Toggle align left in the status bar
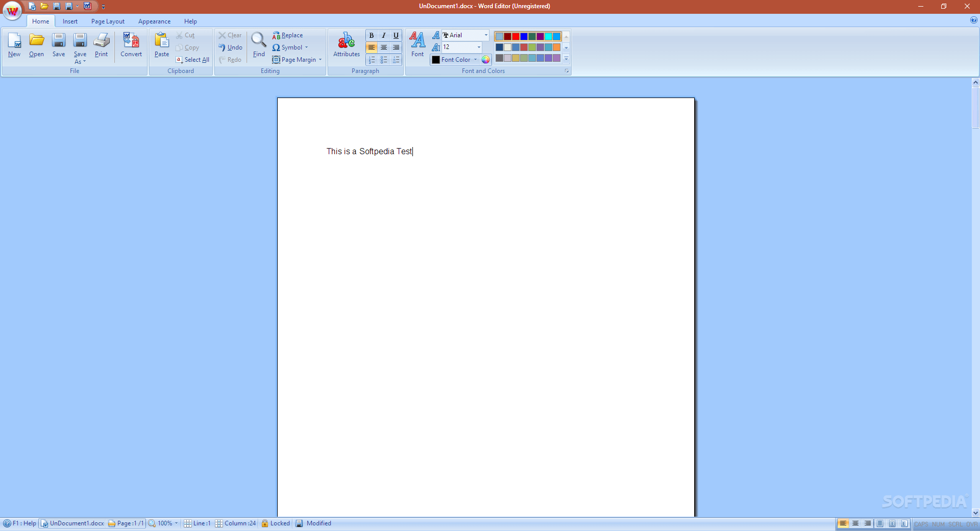980x531 pixels. [843, 523]
